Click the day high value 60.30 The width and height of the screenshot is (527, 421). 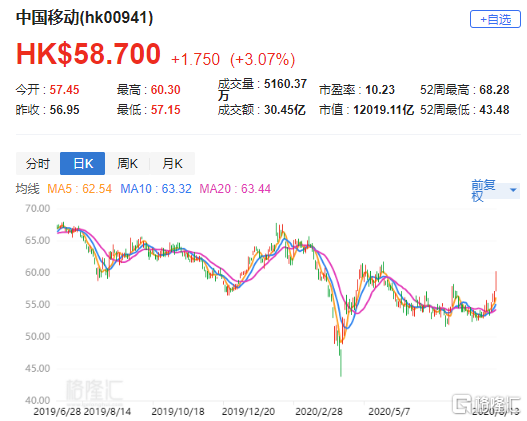165,90
